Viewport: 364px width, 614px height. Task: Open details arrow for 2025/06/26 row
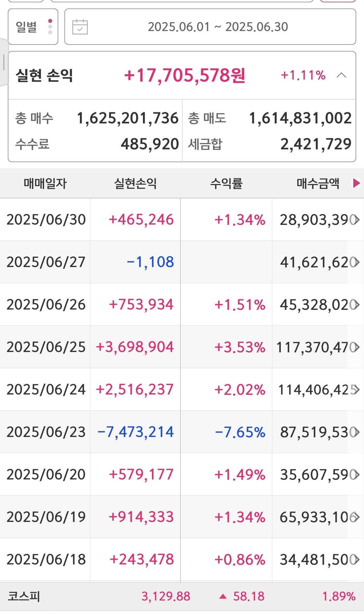[x=356, y=305]
